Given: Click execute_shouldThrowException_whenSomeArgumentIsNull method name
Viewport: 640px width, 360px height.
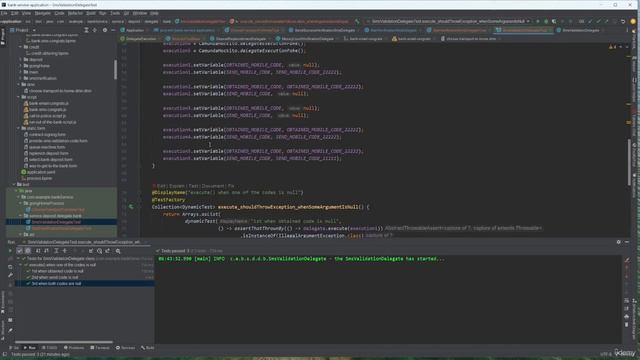Looking at the screenshot, I should click(288, 207).
